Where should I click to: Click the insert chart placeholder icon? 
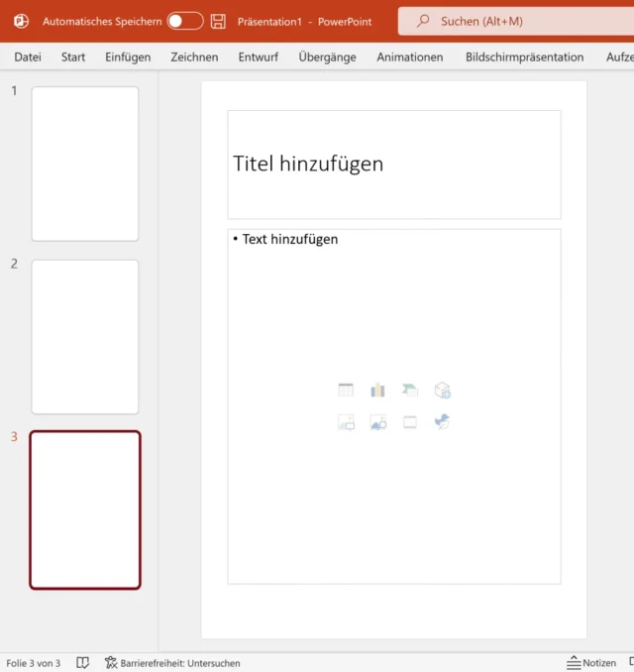click(x=377, y=391)
